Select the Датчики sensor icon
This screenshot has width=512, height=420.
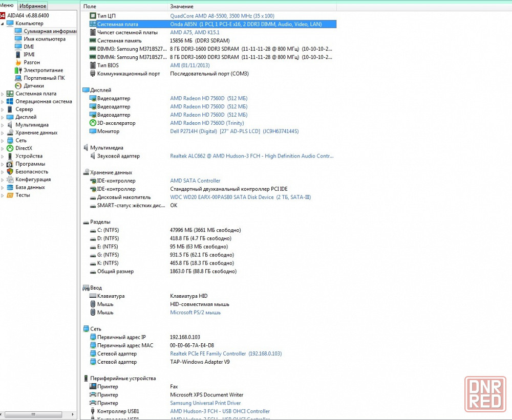point(18,86)
